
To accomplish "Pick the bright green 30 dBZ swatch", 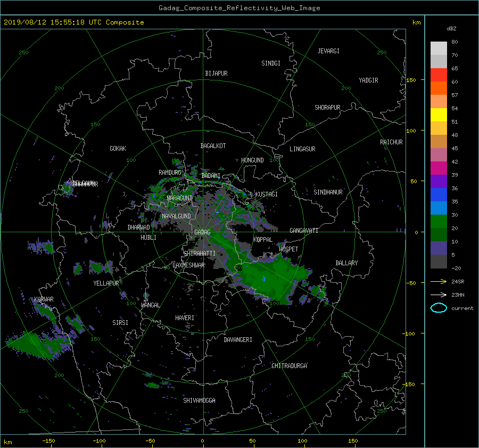I will [439, 221].
